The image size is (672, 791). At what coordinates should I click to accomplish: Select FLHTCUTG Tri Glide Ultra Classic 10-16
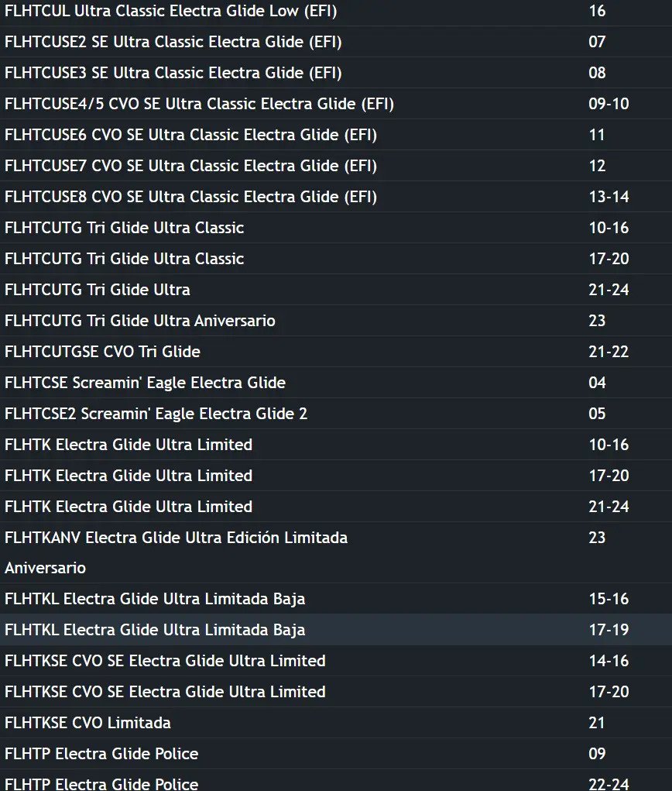point(336,228)
